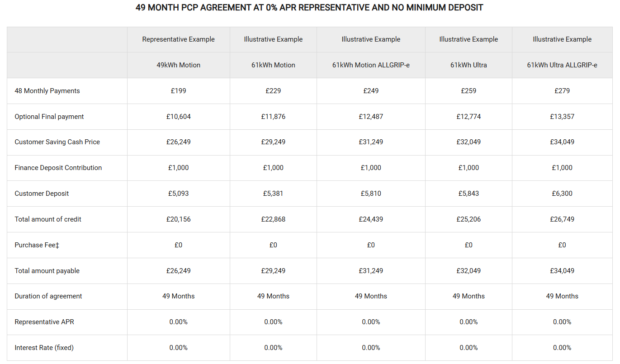Screen dimensions: 620x364
Task: Select the £12,487 optional final payment cell
Action: point(371,117)
